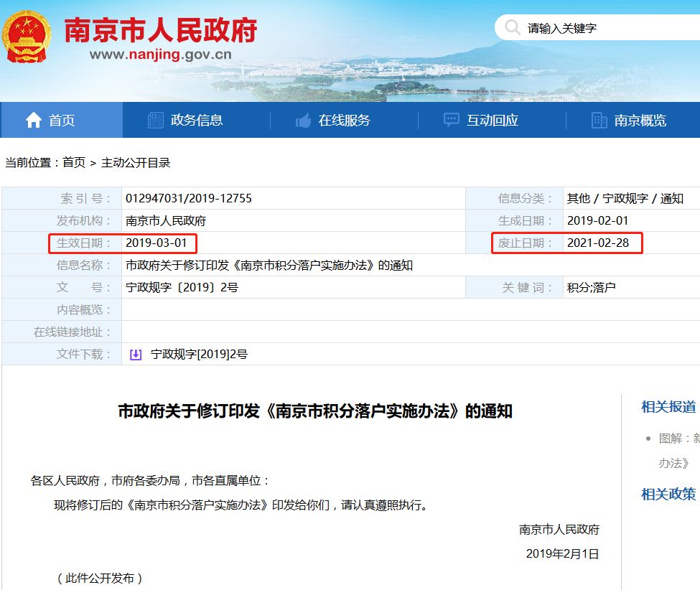
Task: Click the 相关政策 section heading
Action: [x=668, y=494]
